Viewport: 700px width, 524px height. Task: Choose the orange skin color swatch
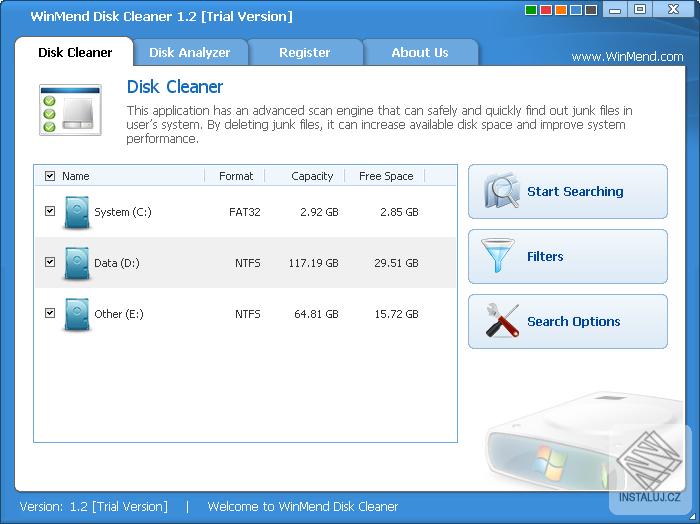pos(561,10)
